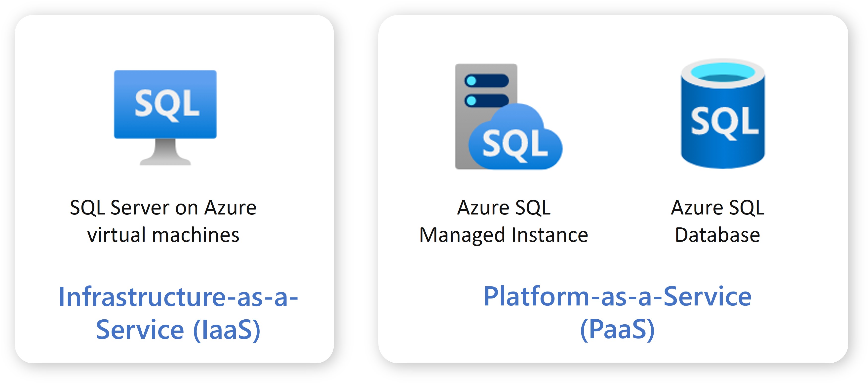Viewport: 868px width, 383px height.
Task: Click the top server slot light indicator
Action: [471, 81]
